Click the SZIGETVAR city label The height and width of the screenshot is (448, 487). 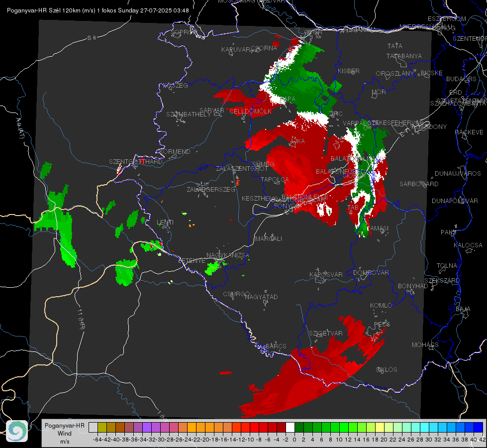[x=326, y=334]
